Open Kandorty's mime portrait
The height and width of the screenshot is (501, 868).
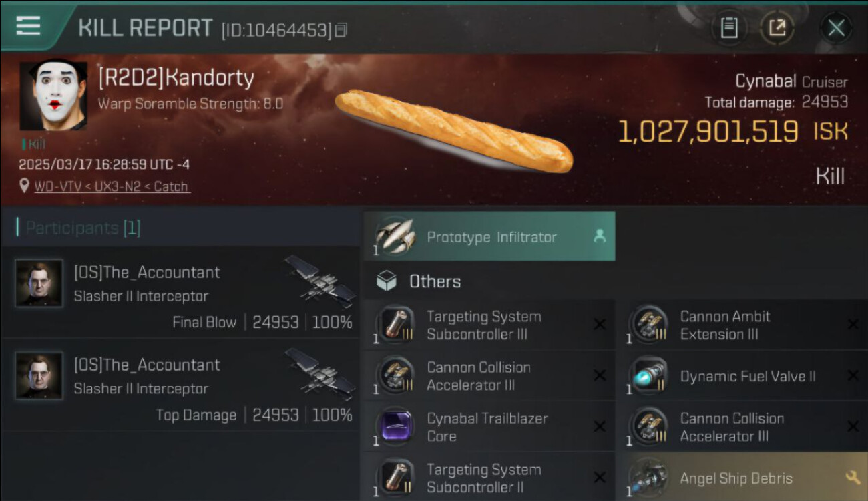(53, 96)
